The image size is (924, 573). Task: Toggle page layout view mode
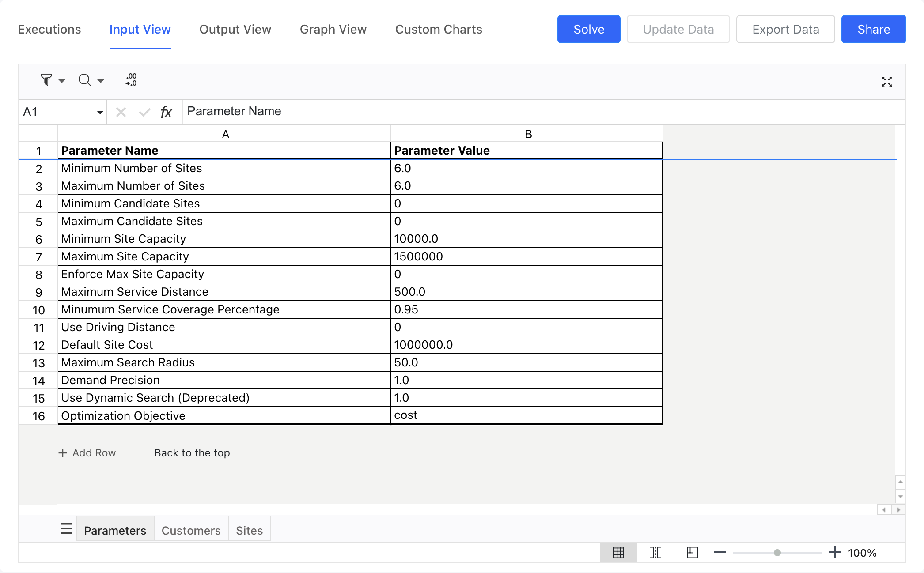692,552
